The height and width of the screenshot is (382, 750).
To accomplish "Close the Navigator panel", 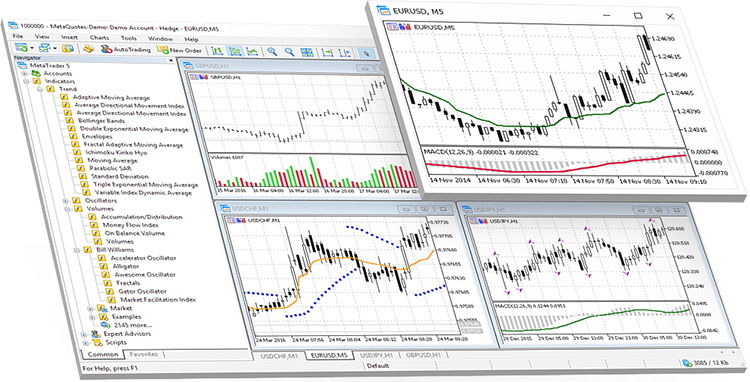I will pos(171,60).
